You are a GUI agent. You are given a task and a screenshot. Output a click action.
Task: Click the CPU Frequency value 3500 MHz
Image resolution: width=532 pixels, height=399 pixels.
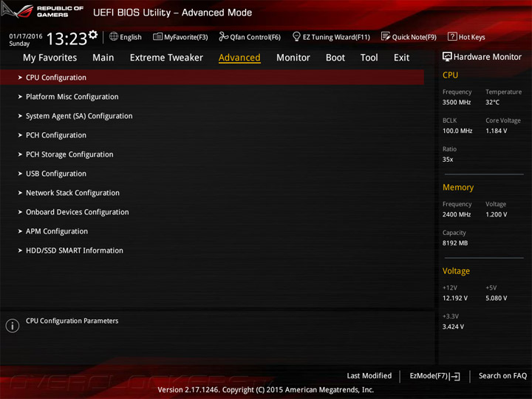coord(457,102)
